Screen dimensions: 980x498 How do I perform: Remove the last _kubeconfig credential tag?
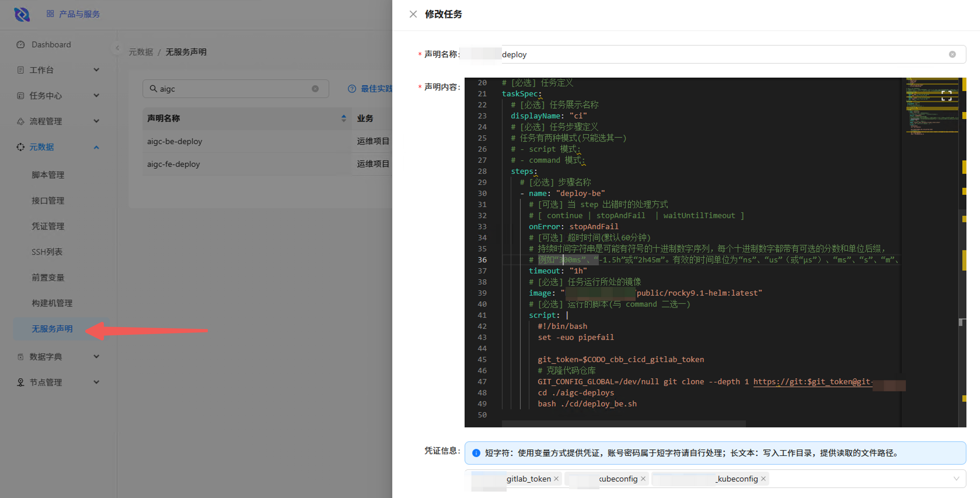[763, 479]
